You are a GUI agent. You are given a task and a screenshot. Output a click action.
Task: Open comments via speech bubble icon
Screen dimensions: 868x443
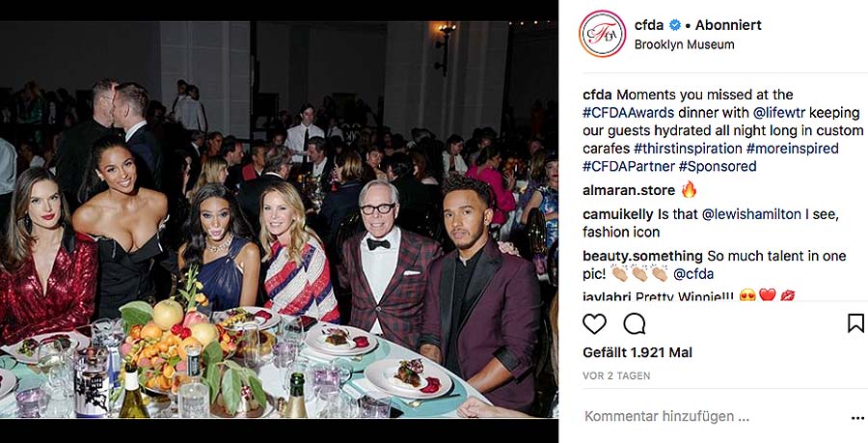tap(635, 324)
